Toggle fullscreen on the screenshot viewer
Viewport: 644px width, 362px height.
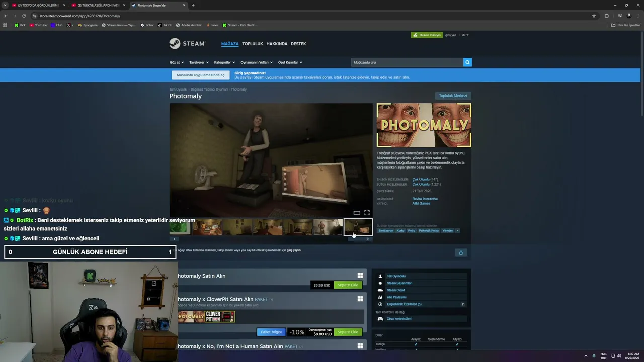click(367, 213)
